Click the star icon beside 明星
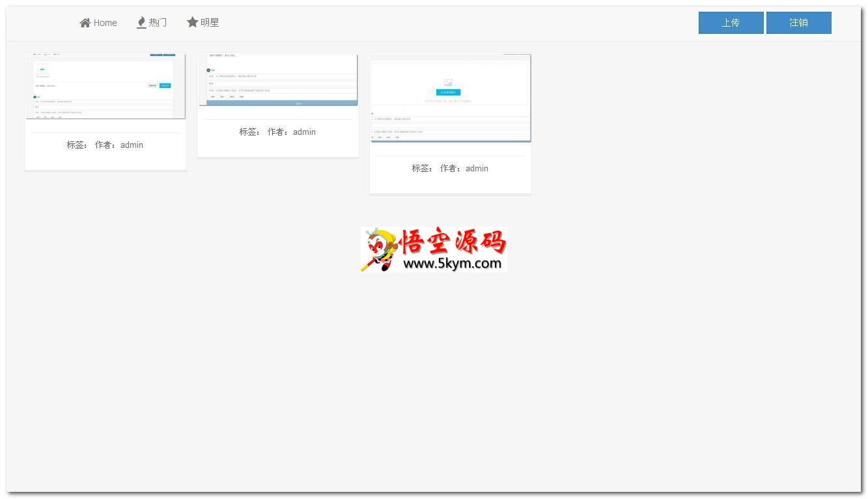Viewport: 868px width, 499px height. 192,22
